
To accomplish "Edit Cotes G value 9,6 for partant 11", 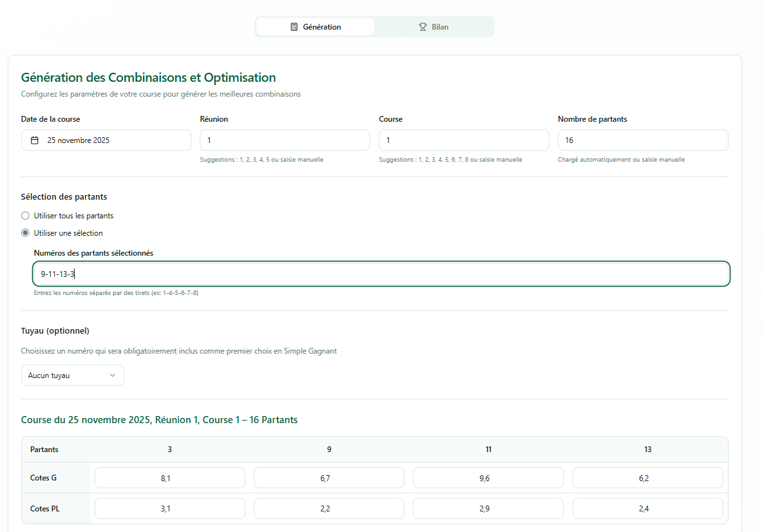I will [x=488, y=478].
